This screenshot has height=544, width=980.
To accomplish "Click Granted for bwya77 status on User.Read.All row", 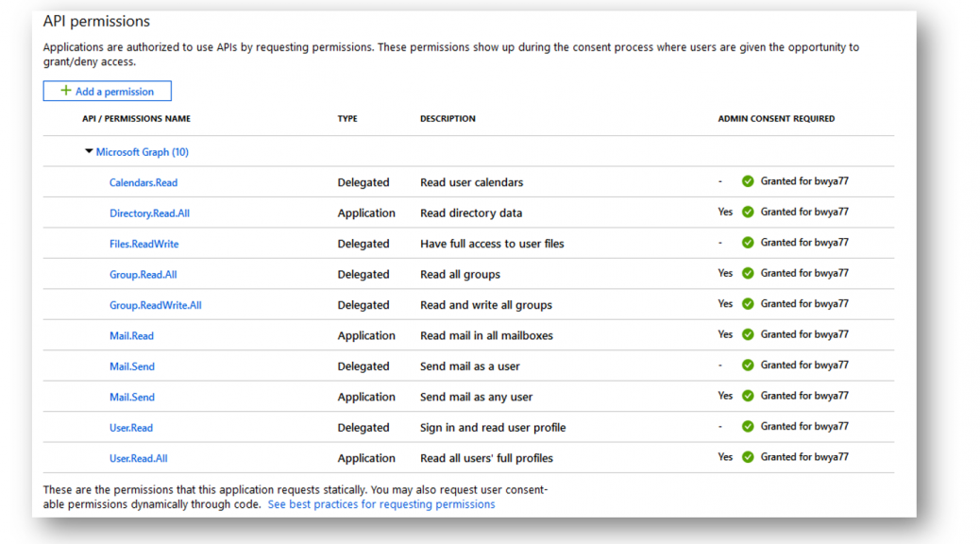I will [x=804, y=457].
